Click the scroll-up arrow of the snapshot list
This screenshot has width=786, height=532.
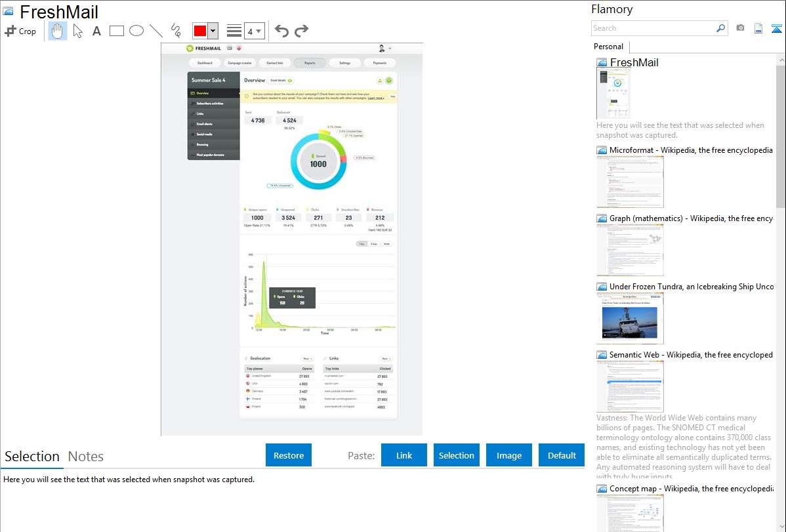[x=781, y=60]
